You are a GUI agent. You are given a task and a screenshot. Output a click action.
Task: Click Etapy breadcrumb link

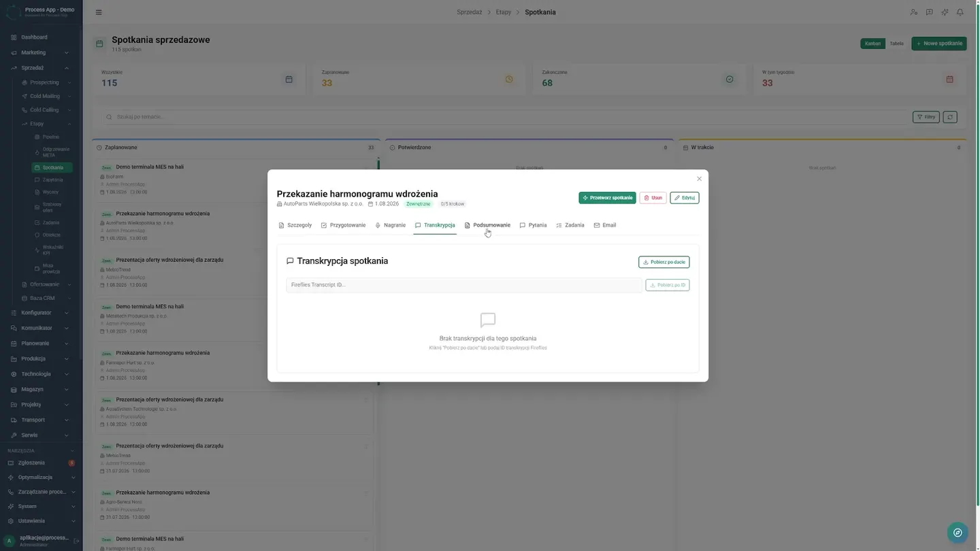[504, 12]
